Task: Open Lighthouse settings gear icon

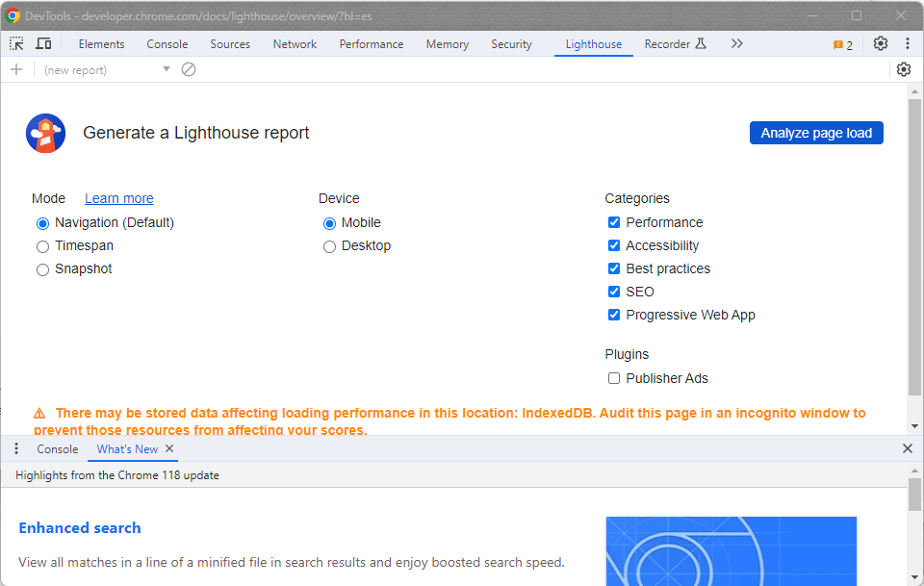Action: pos(903,69)
